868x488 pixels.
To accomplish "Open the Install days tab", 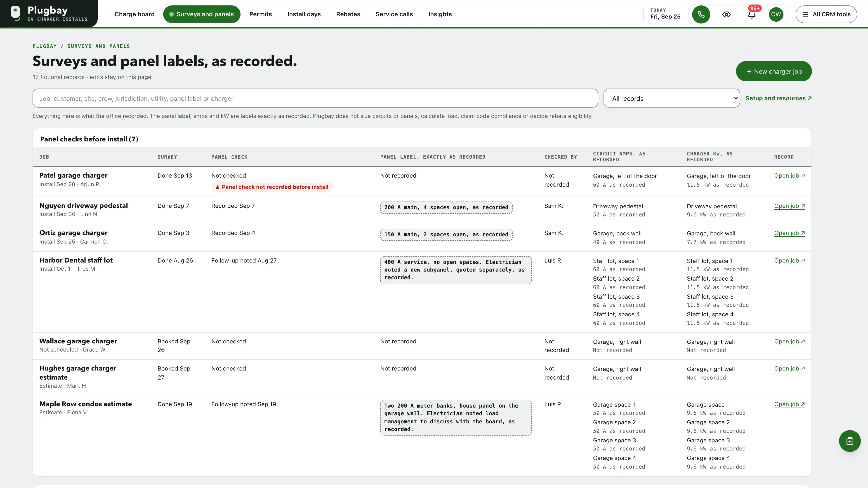I will click(x=304, y=14).
